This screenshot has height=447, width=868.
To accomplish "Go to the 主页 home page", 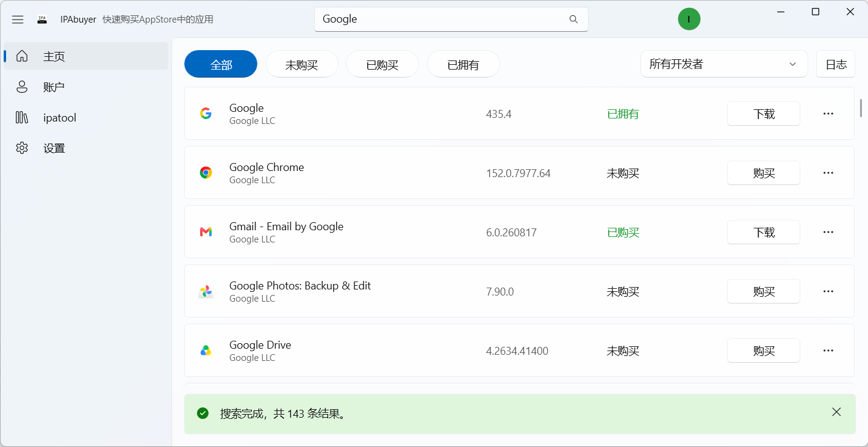I will click(86, 56).
